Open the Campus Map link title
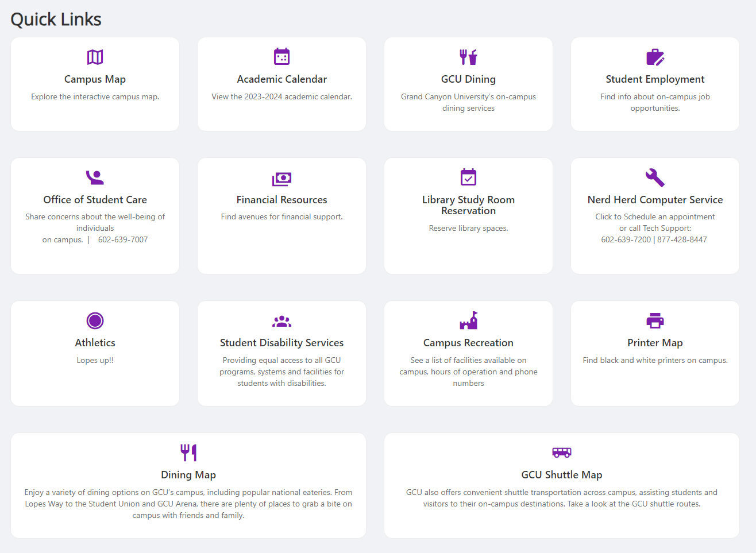Viewport: 756px width, 553px height. [x=95, y=79]
